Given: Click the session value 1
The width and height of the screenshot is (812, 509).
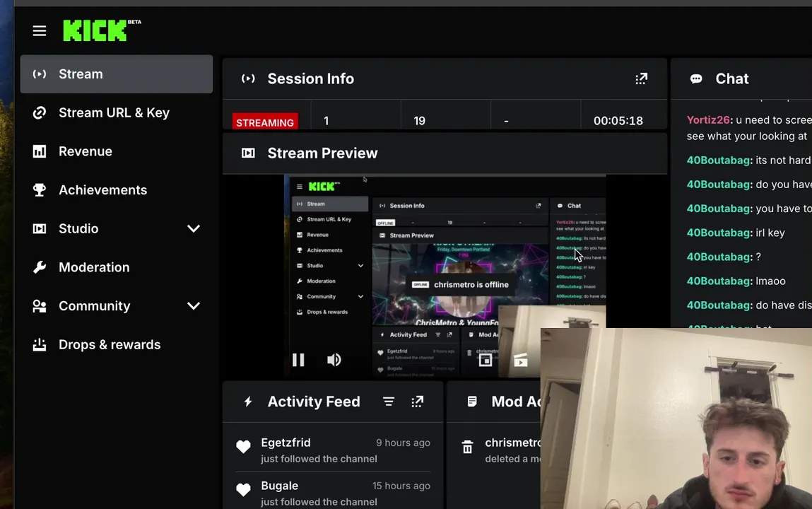Looking at the screenshot, I should (x=326, y=121).
